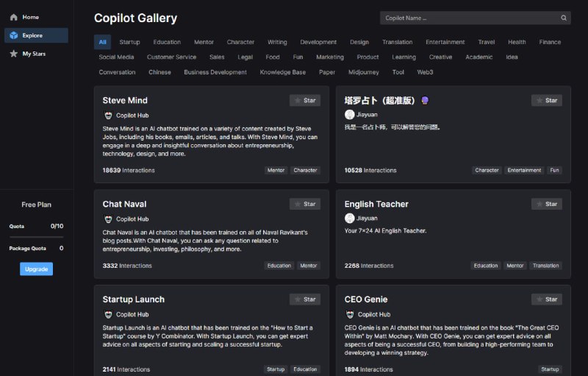Click the purple crystal ball emoji icon

tap(425, 101)
